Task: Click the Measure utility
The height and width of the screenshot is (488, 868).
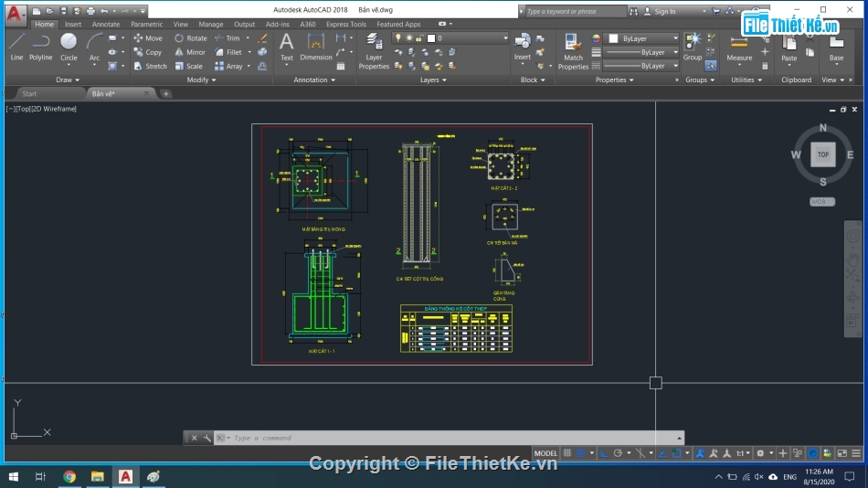Action: click(x=739, y=48)
